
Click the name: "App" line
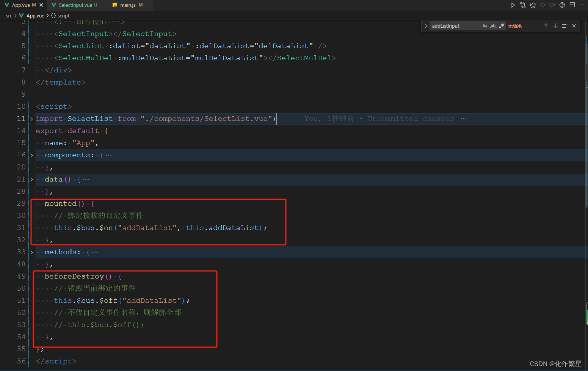pyautogui.click(x=72, y=143)
